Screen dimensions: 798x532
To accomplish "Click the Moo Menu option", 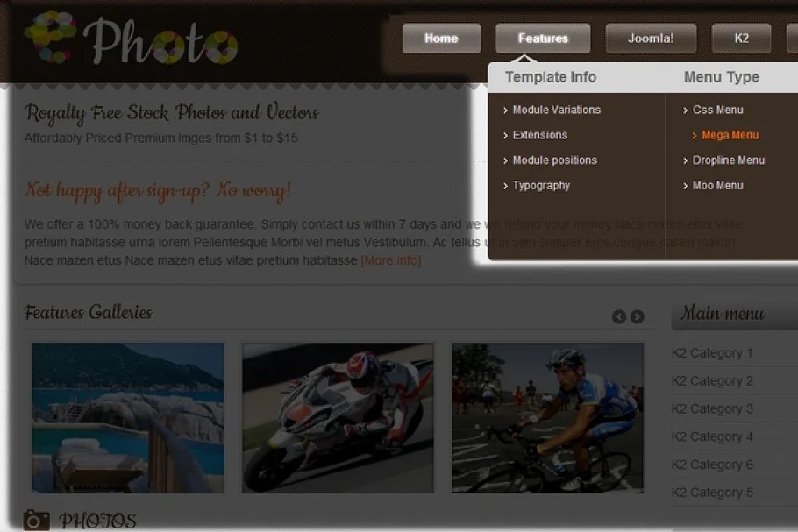I will (x=717, y=186).
